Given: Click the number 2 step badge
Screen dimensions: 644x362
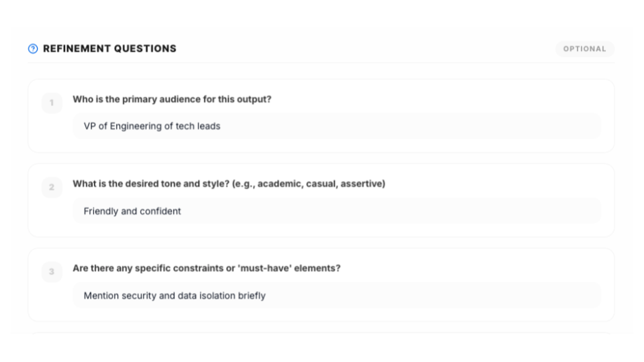Looking at the screenshot, I should click(x=52, y=187).
